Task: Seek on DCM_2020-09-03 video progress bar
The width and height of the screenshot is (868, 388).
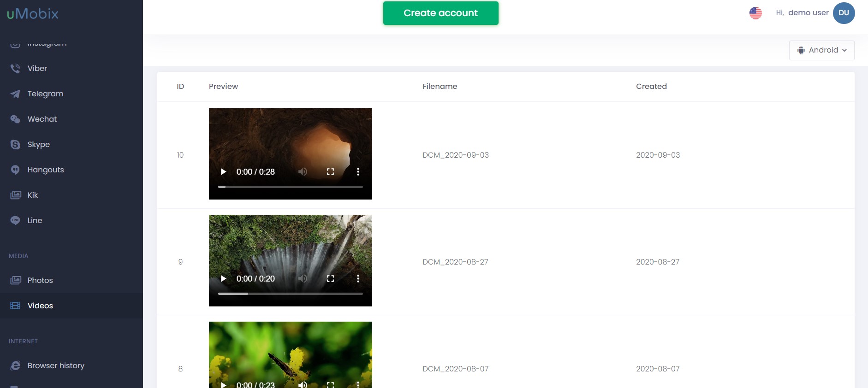Action: 291,187
